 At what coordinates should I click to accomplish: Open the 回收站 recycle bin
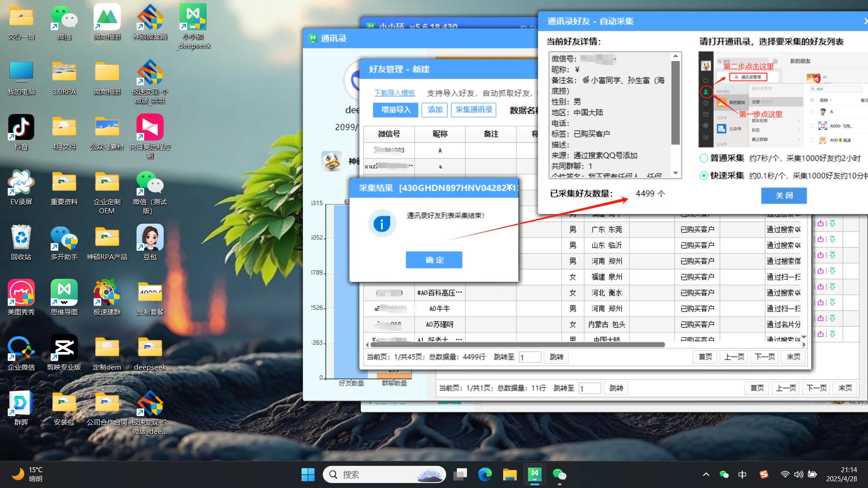tap(21, 243)
